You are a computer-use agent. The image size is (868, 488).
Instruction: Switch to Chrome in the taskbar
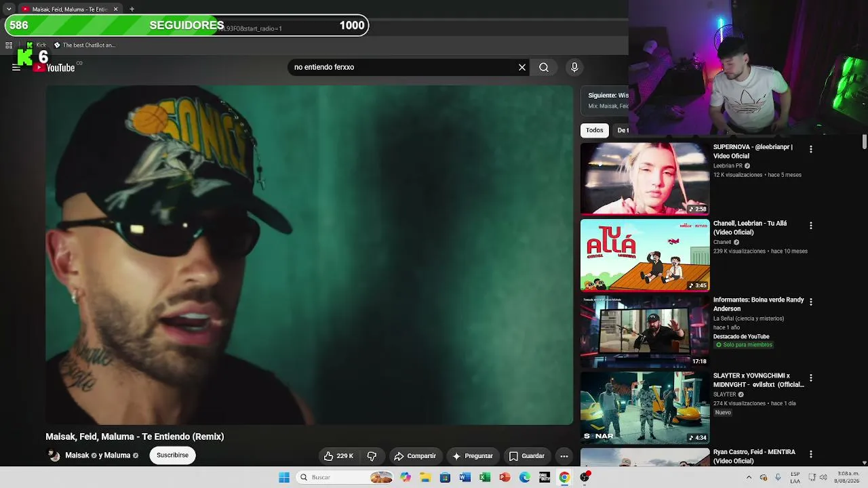(564, 477)
